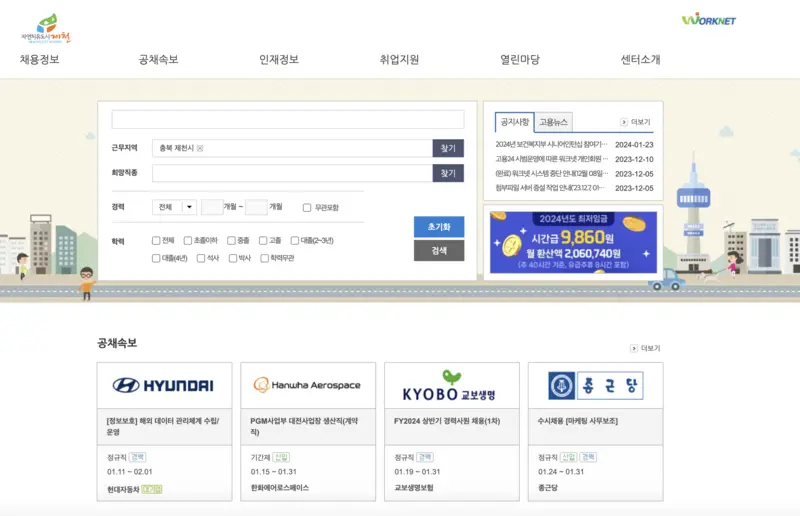
Task: Click the 검색 search button
Action: coord(439,251)
